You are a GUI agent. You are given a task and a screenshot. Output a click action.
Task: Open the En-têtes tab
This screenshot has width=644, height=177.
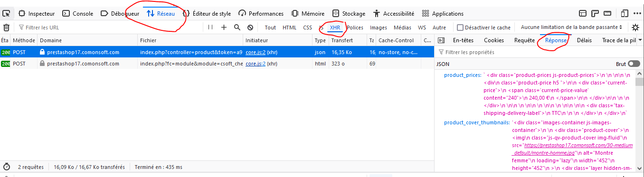coord(463,40)
